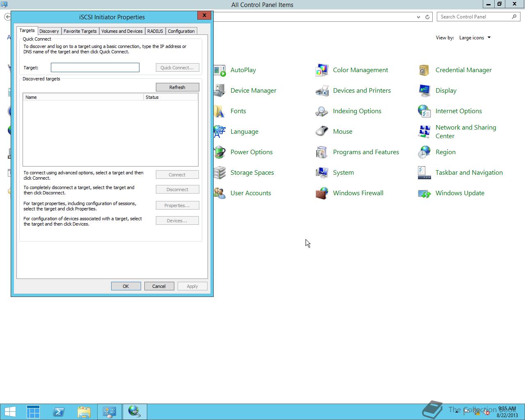Switch to the Favorite Targets tab
Viewport: 525px width, 420px height.
coord(80,31)
